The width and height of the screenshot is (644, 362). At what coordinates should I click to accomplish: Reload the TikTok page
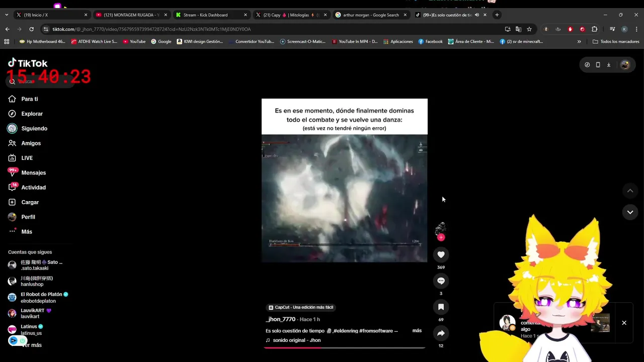coord(32,29)
